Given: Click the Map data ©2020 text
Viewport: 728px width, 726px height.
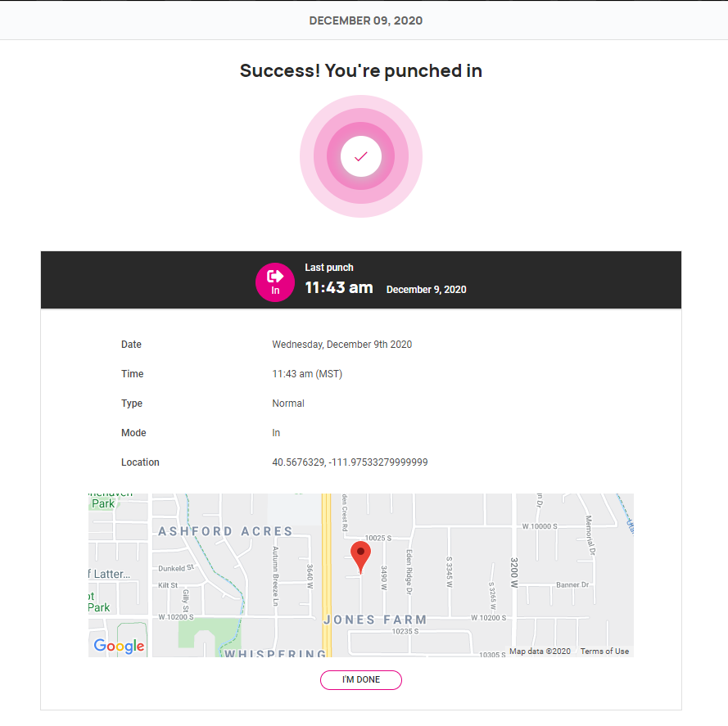Looking at the screenshot, I should coord(540,652).
